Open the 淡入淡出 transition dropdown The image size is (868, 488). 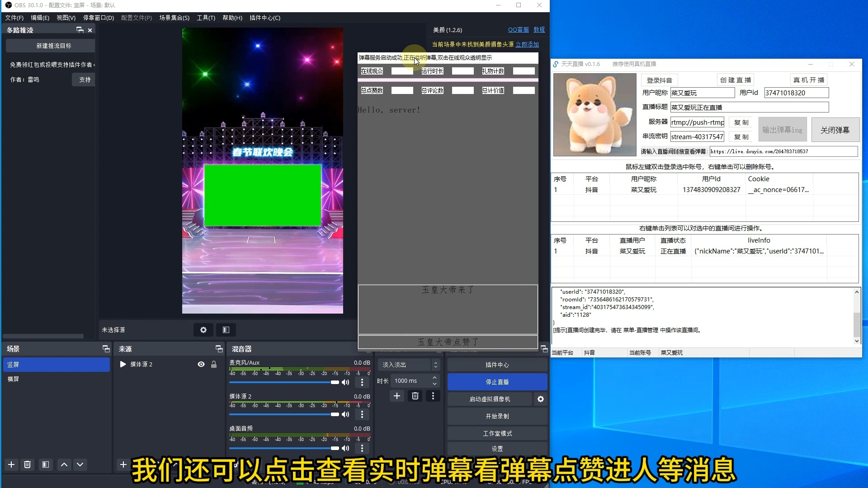(x=409, y=365)
